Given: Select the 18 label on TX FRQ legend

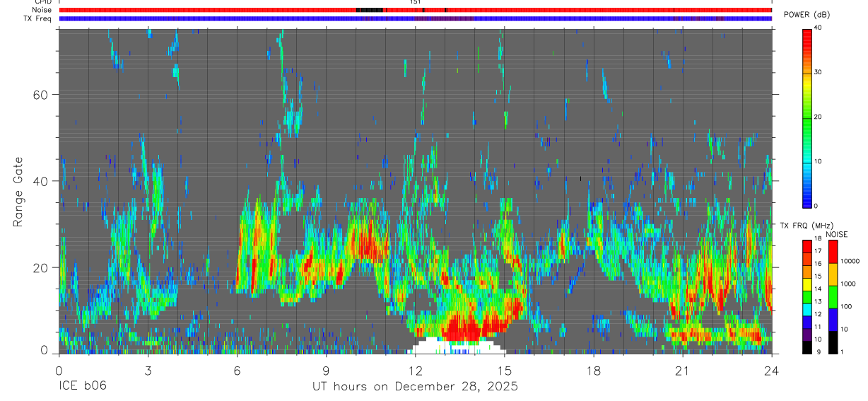Looking at the screenshot, I should pyautogui.click(x=819, y=238).
